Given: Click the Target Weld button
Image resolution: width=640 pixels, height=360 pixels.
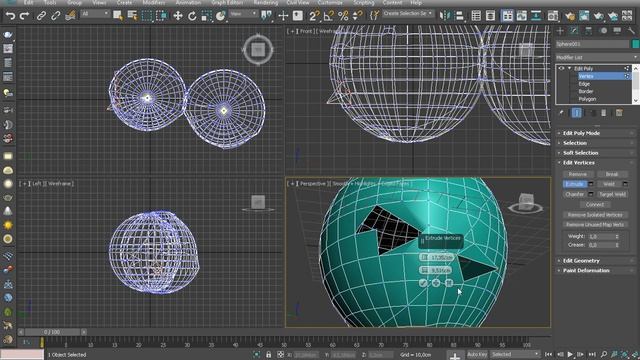Looking at the screenshot, I should click(x=612, y=194).
